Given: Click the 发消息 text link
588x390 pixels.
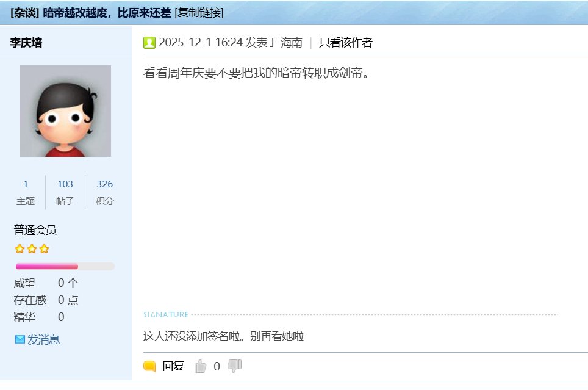Looking at the screenshot, I should pos(43,339).
